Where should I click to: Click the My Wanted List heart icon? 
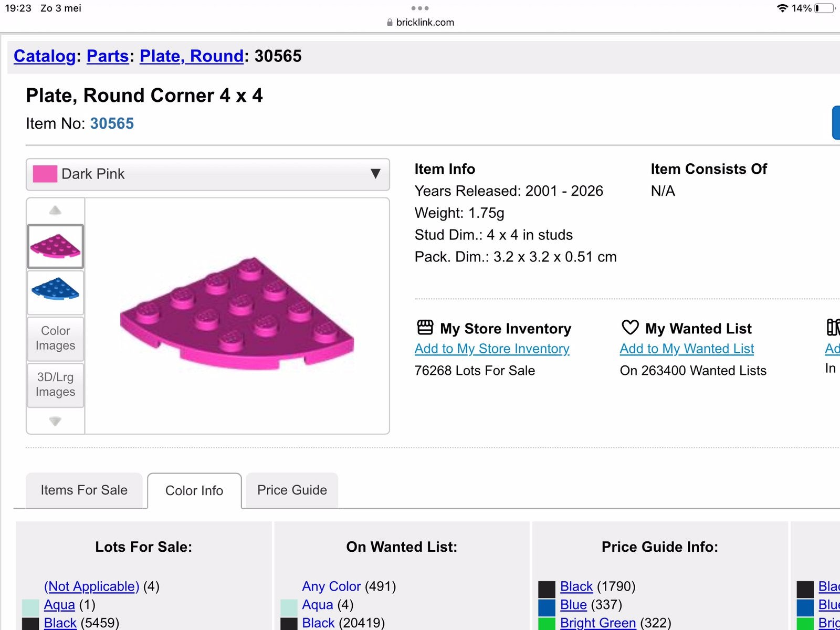[630, 328]
